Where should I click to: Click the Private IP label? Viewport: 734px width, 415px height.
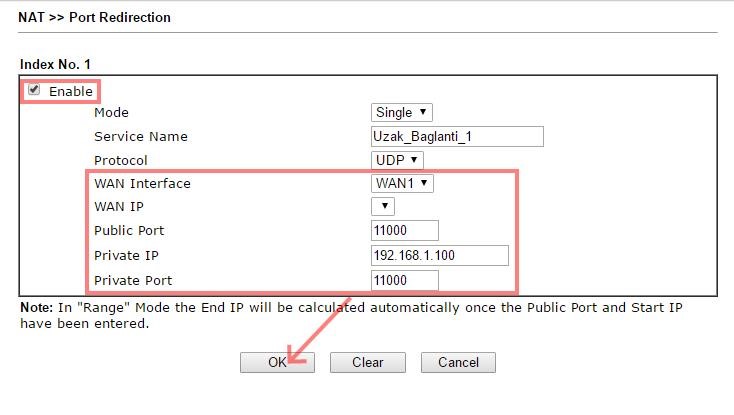[127, 256]
